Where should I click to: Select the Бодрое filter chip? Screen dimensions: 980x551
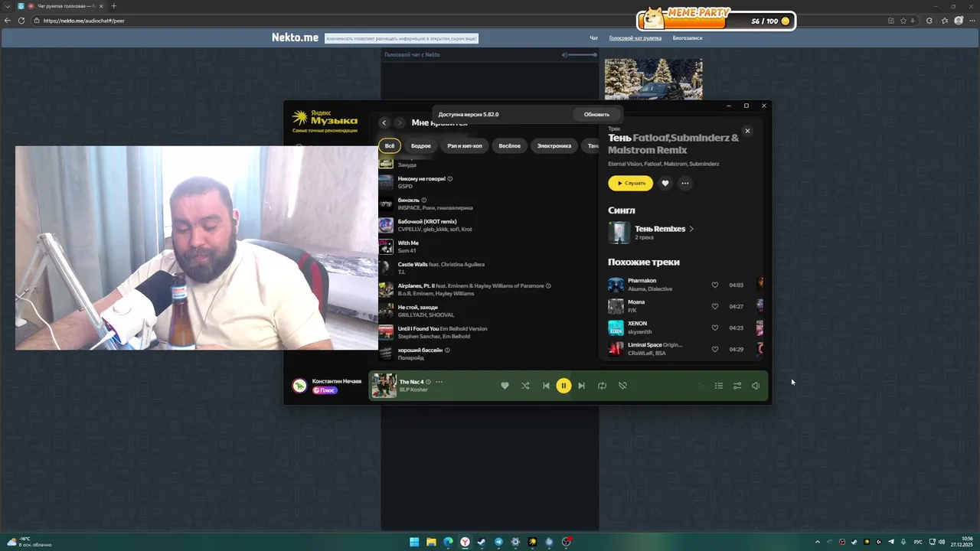tap(421, 145)
